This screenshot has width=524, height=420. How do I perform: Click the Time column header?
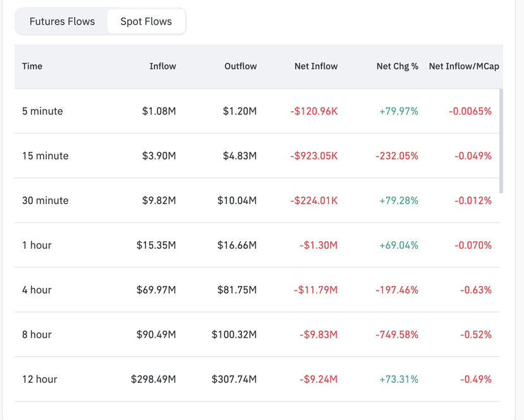coord(32,66)
